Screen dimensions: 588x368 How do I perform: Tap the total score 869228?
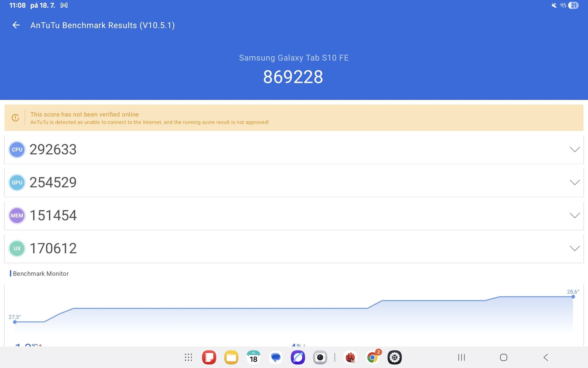[293, 77]
